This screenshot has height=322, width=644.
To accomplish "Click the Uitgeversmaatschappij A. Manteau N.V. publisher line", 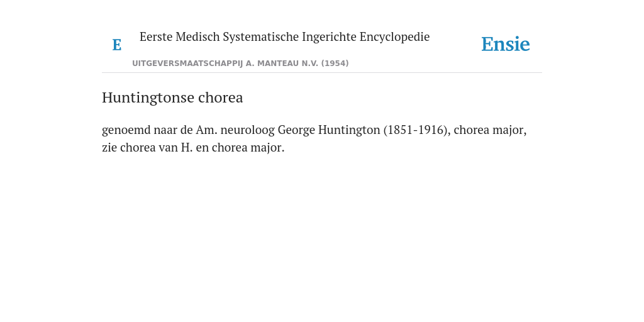I will coord(240,64).
